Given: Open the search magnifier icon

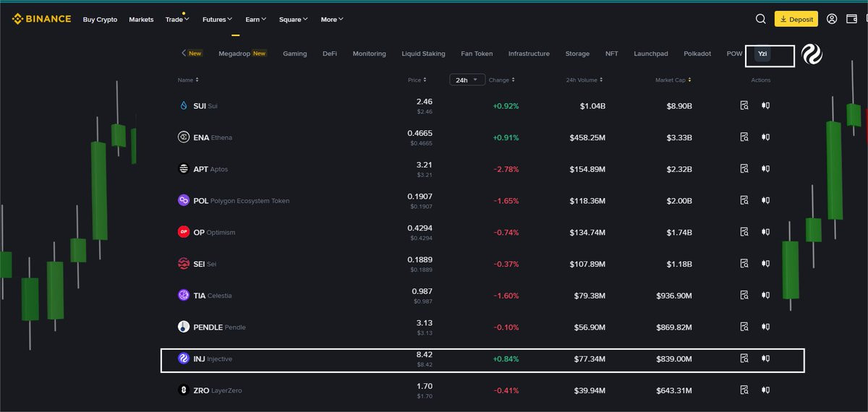Looking at the screenshot, I should 760,19.
